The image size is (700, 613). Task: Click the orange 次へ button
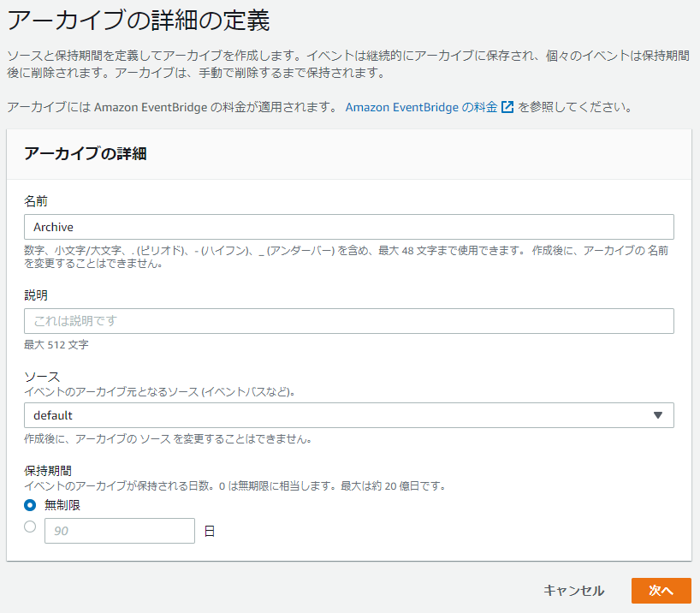pos(661,591)
